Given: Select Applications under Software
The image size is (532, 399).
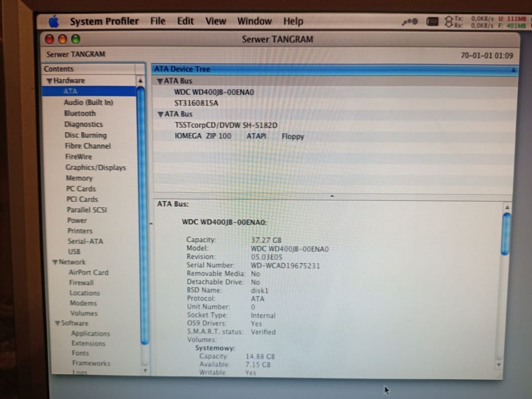Looking at the screenshot, I should click(91, 333).
